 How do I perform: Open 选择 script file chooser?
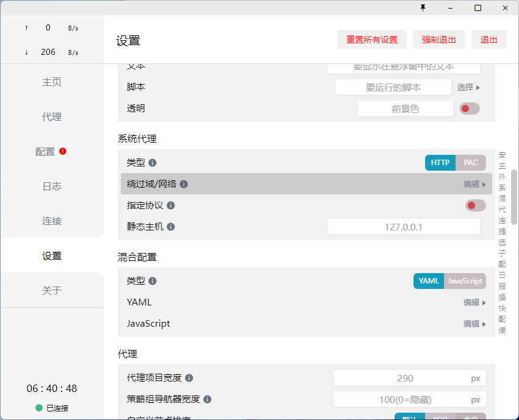coord(468,87)
